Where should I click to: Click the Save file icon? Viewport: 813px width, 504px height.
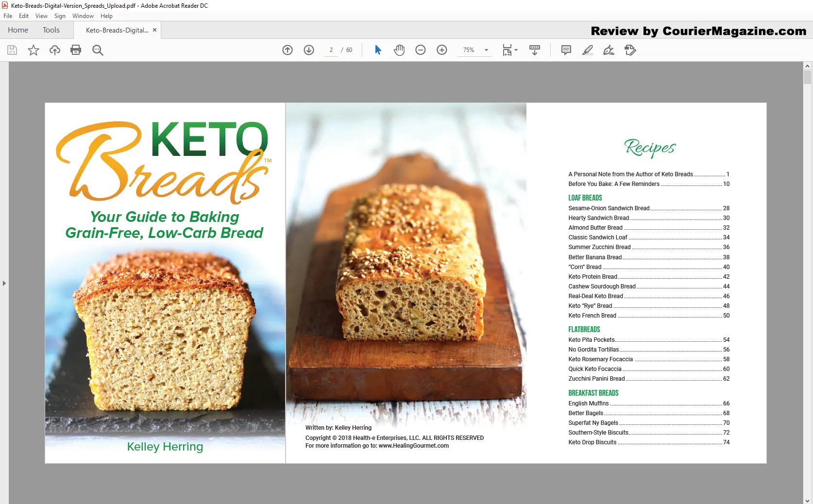12,50
